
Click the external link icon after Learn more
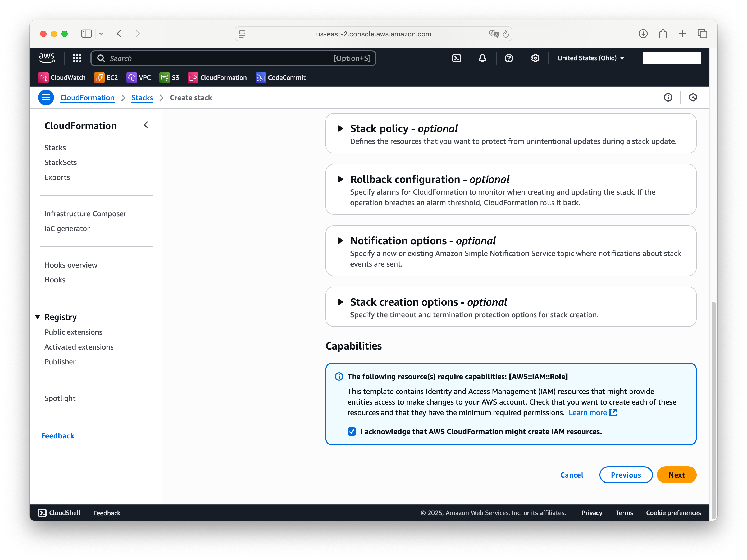coord(613,412)
